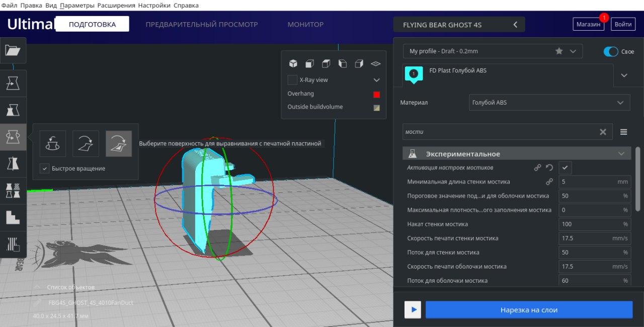644x327 pixels.
Task: Mark profile as favorite with star icon
Action: [559, 51]
